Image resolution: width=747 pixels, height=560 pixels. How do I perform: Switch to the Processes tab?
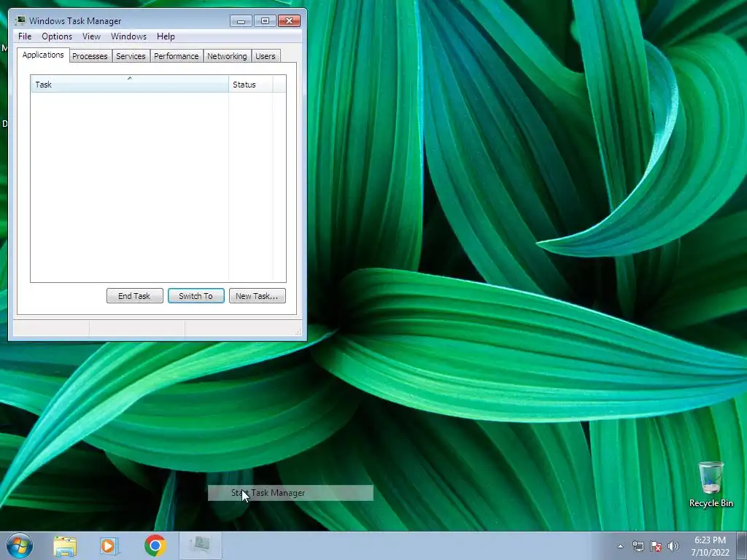[90, 56]
